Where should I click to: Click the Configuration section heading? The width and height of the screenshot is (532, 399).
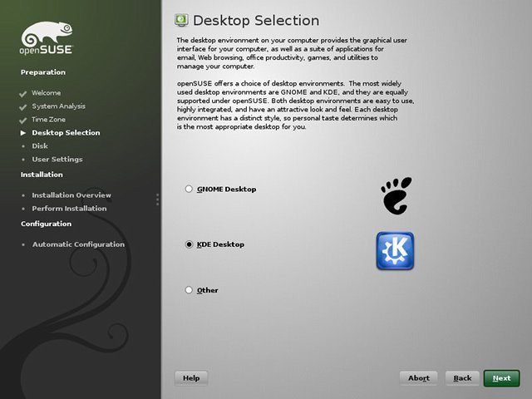47,224
